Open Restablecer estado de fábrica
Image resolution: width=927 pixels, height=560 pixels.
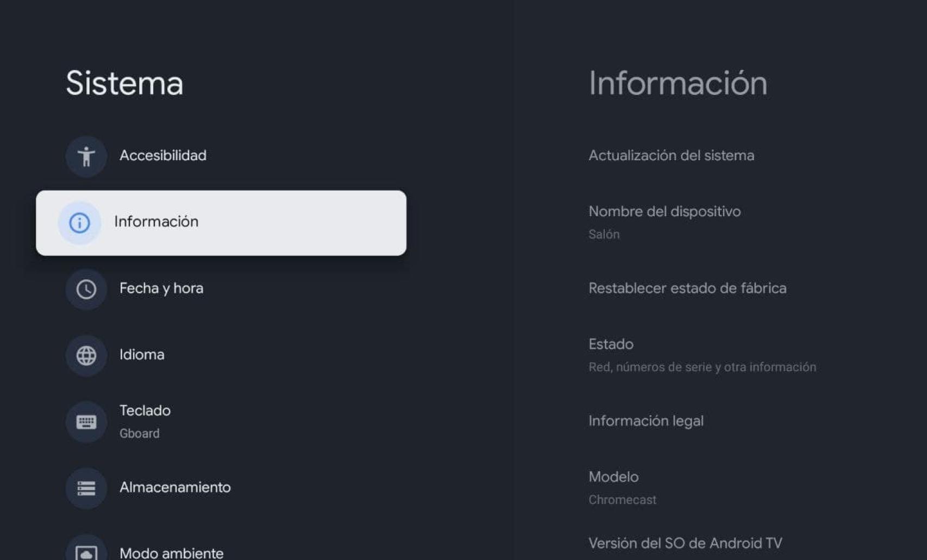click(x=687, y=288)
